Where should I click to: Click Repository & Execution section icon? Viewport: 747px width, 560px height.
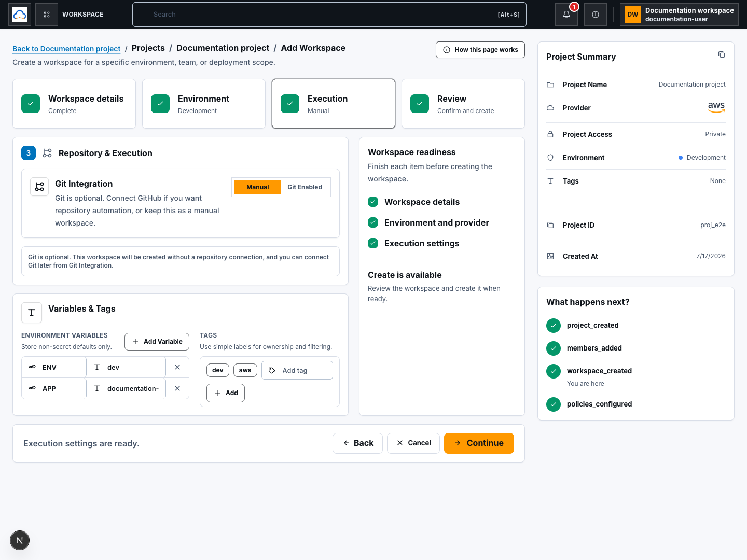pyautogui.click(x=47, y=153)
